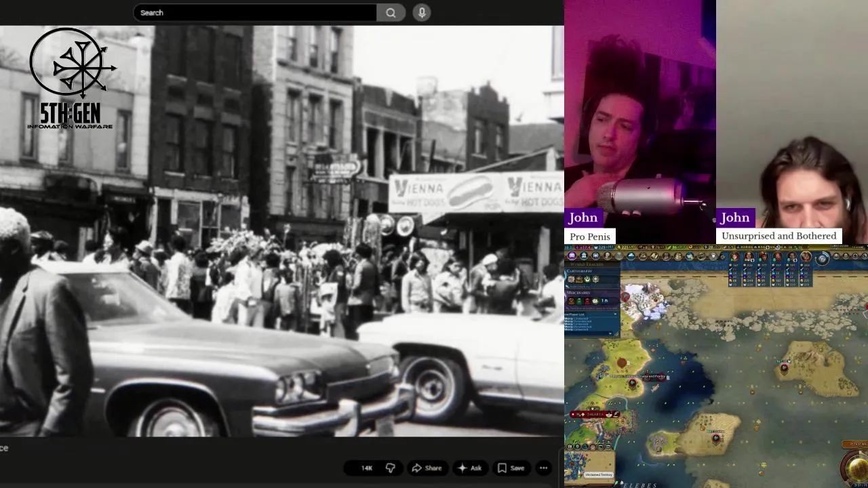
Task: Select the city pin on the northeast island
Action: pyautogui.click(x=784, y=367)
